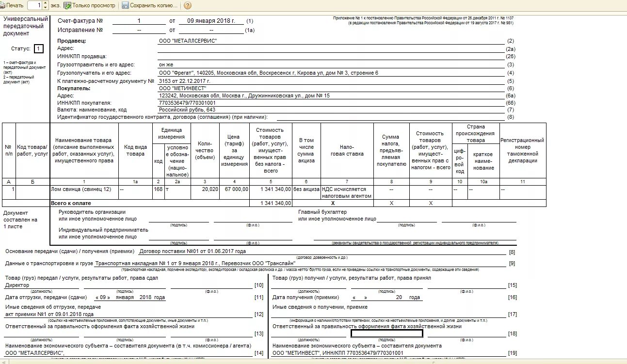Click the Универсальный передаточный документ title

[26, 26]
